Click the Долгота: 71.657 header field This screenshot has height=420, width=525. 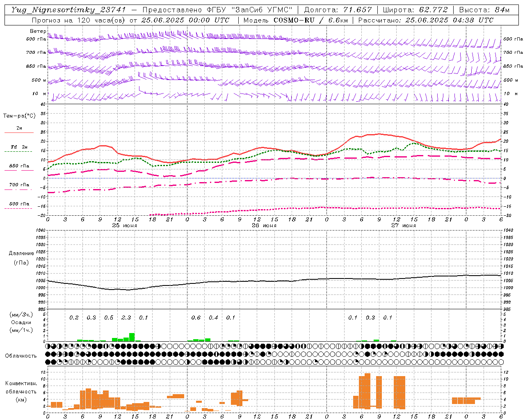point(338,10)
